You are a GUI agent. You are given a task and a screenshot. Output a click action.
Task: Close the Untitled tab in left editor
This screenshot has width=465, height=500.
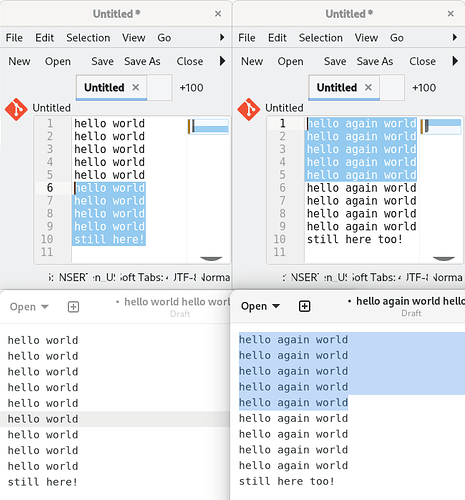[x=136, y=87]
